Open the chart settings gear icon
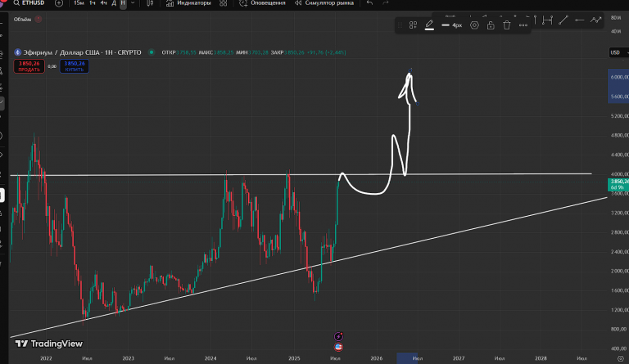Screen dimensions: 629x364 pyautogui.click(x=621, y=359)
